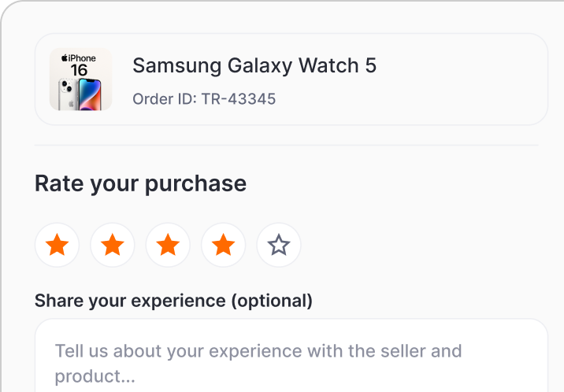Click the number 16 on product image

point(80,71)
